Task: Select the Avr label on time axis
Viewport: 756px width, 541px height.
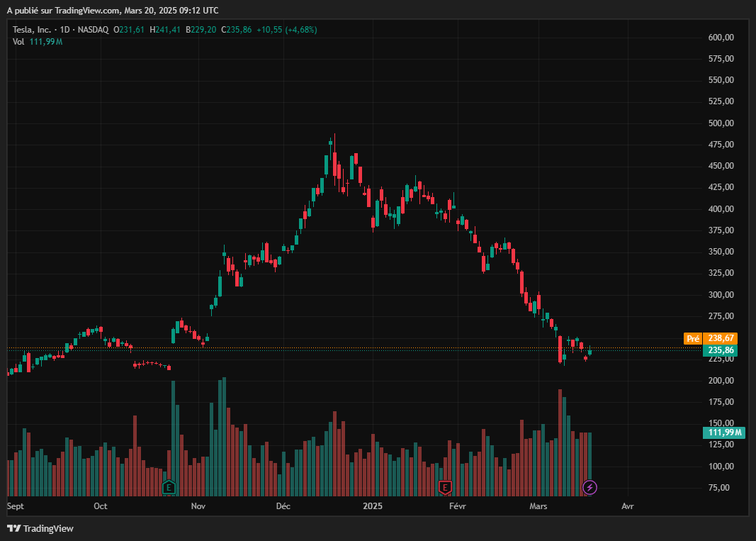Action: coord(627,506)
